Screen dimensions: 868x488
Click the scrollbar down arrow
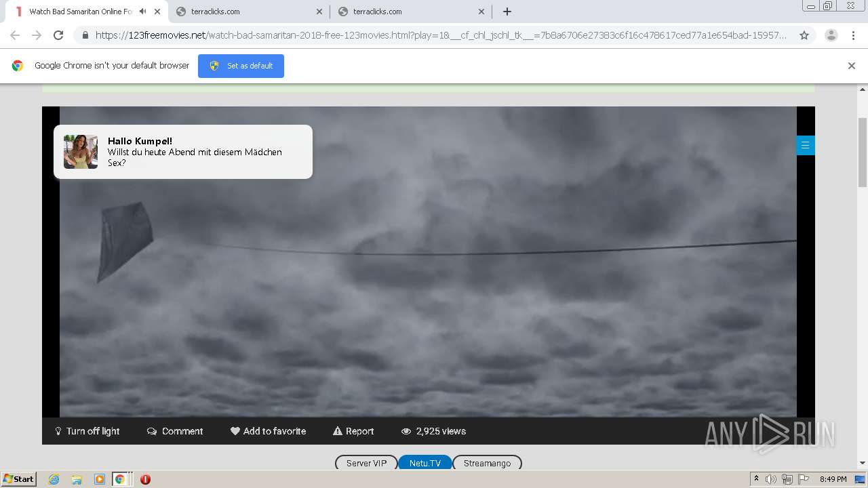[863, 464]
